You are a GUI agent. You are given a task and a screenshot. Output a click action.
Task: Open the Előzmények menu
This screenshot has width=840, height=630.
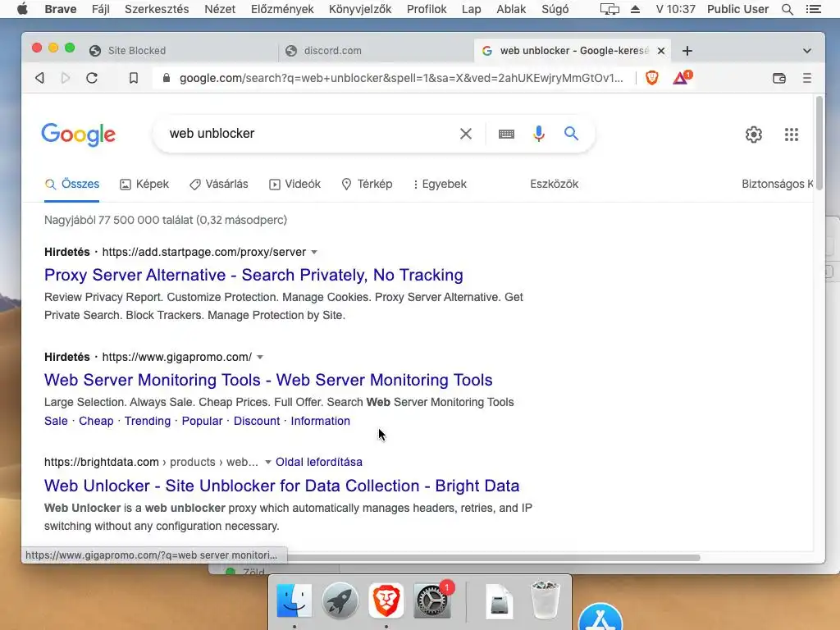pyautogui.click(x=282, y=9)
